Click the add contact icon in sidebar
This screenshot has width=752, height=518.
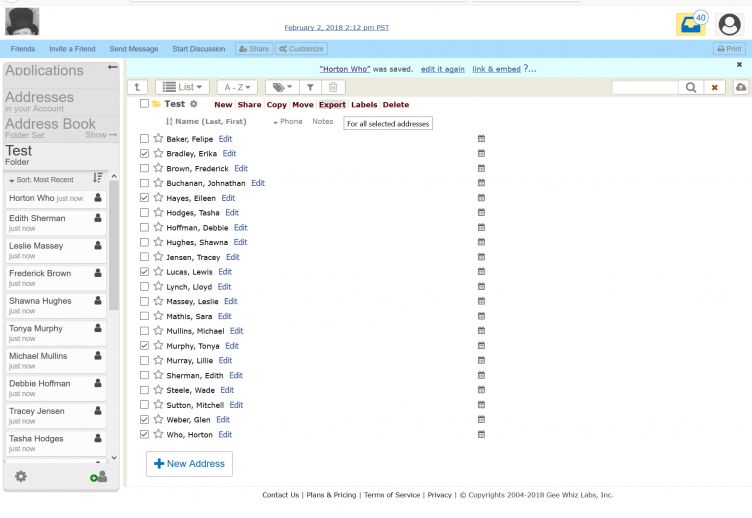point(98,477)
